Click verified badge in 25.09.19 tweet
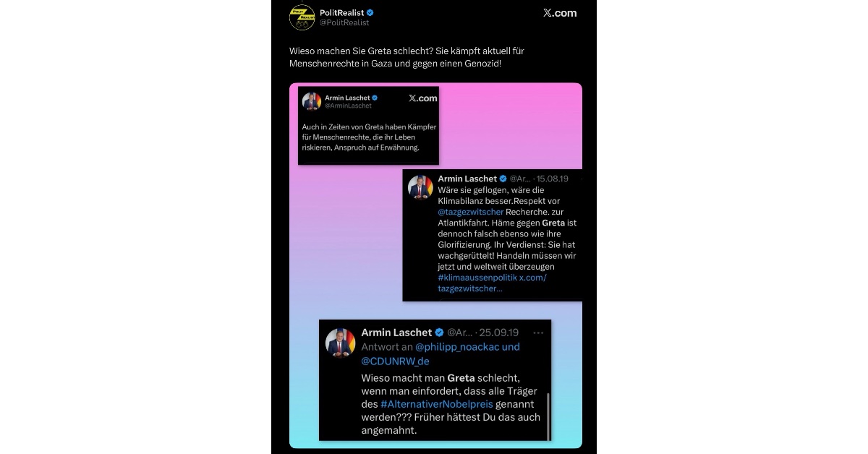Screen dimensions: 868x454 tap(438, 333)
